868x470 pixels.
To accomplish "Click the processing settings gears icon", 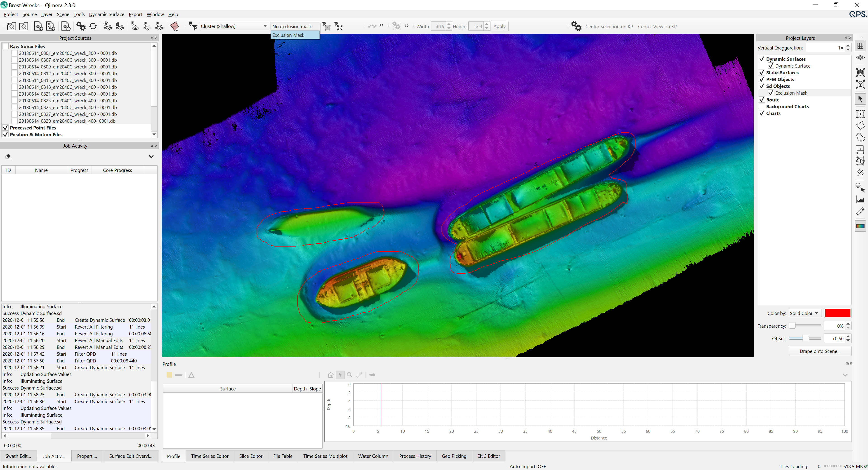I will click(x=81, y=26).
